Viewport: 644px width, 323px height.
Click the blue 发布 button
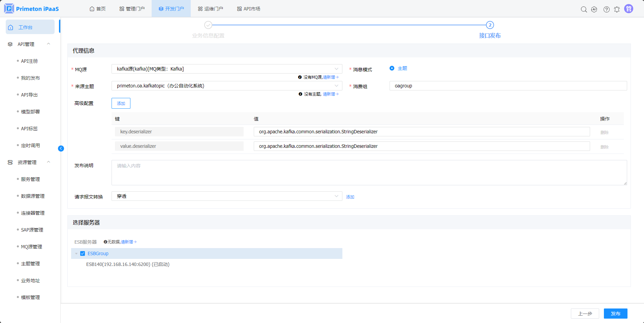pyautogui.click(x=615, y=314)
